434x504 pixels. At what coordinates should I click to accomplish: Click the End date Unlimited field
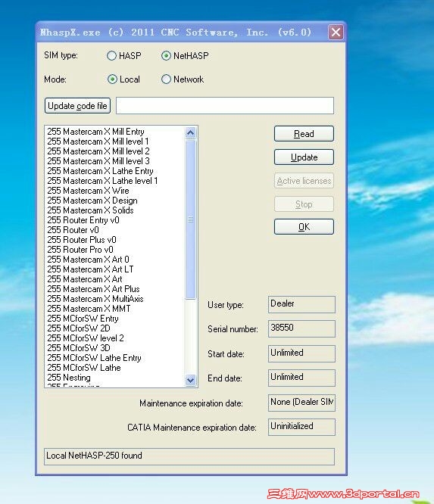click(x=301, y=378)
